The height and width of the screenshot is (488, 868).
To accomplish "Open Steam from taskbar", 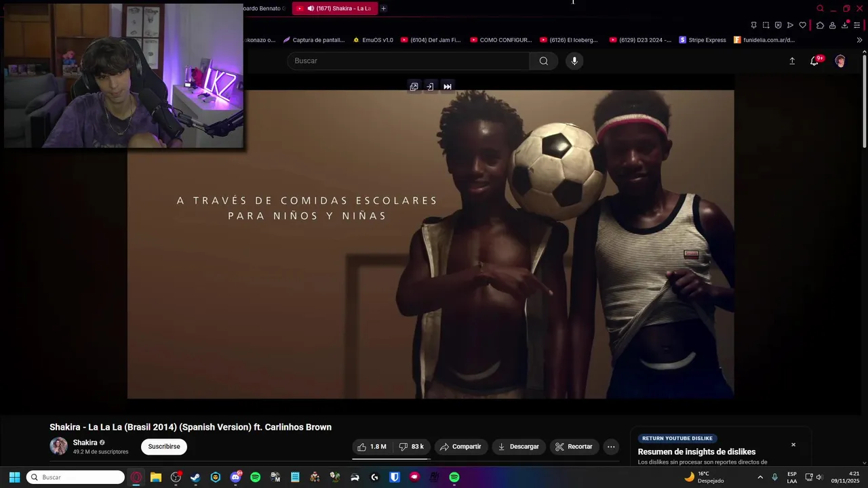I will (x=195, y=477).
